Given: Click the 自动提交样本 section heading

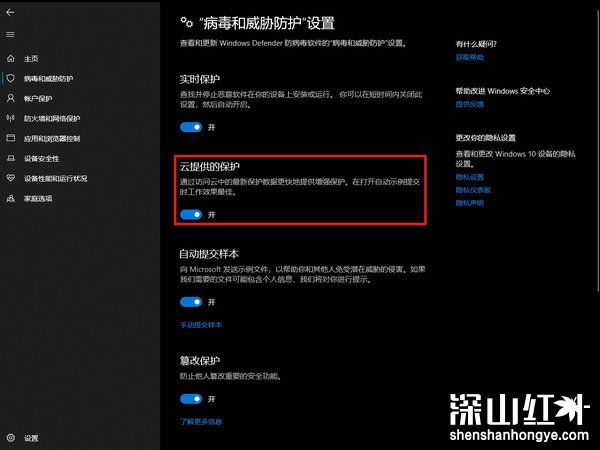Looking at the screenshot, I should pyautogui.click(x=209, y=254).
